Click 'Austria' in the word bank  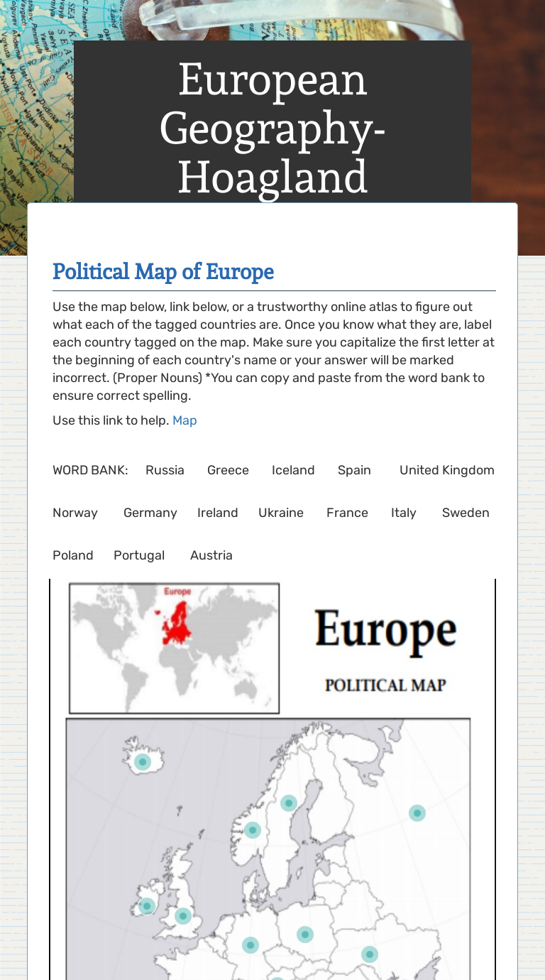click(x=211, y=555)
